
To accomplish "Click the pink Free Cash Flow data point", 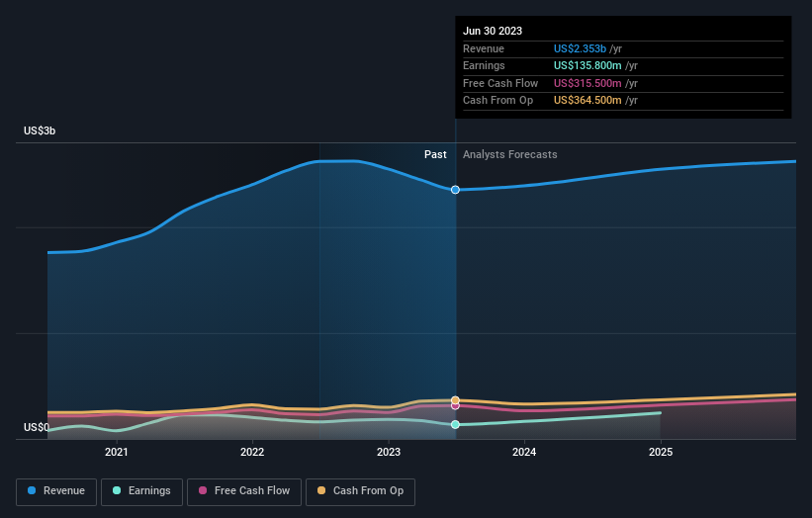I will click(x=455, y=406).
